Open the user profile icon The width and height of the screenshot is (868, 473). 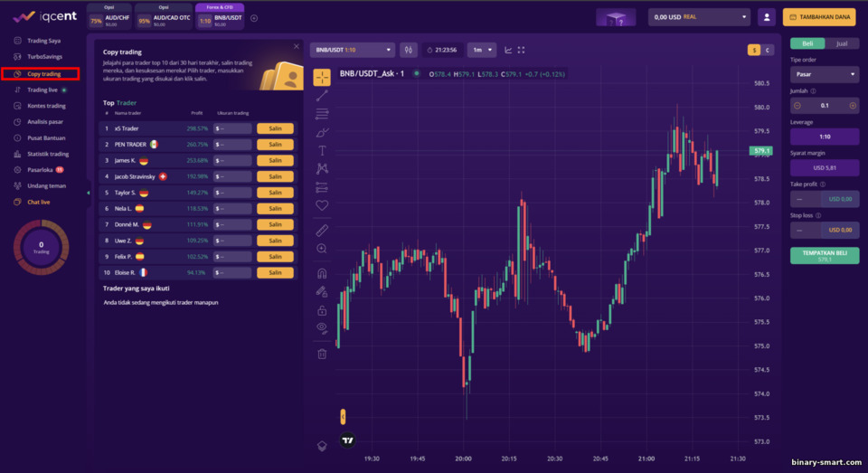[x=767, y=17]
